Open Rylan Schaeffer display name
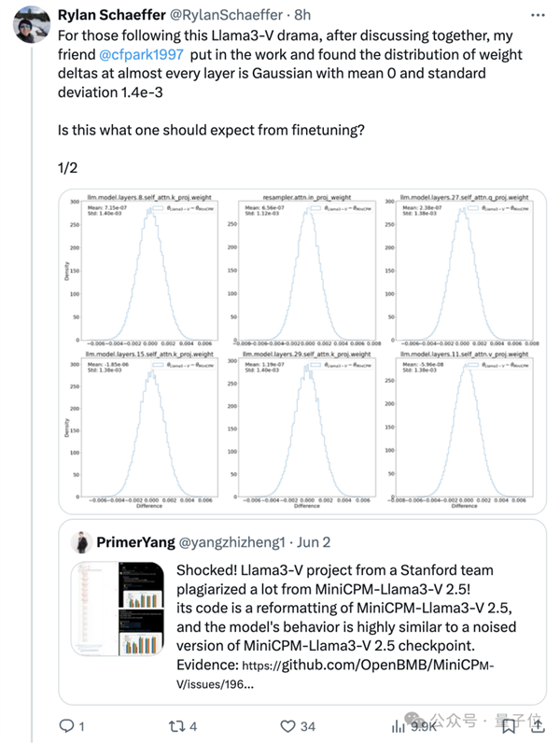The image size is (560, 743). (112, 15)
